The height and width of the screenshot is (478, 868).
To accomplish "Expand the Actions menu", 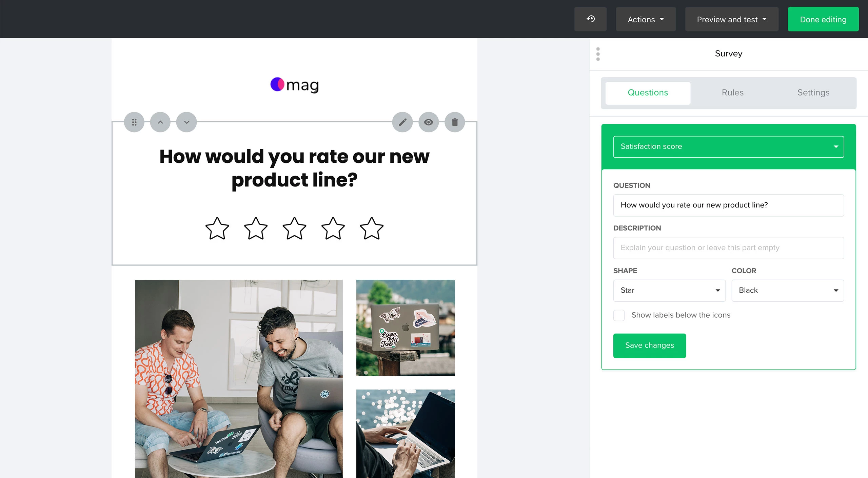I will pos(646,19).
